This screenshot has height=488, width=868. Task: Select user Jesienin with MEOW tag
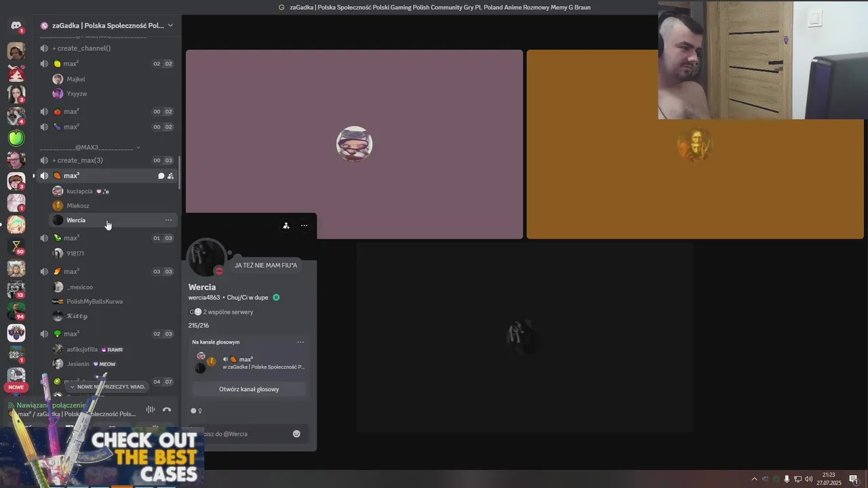click(112, 364)
